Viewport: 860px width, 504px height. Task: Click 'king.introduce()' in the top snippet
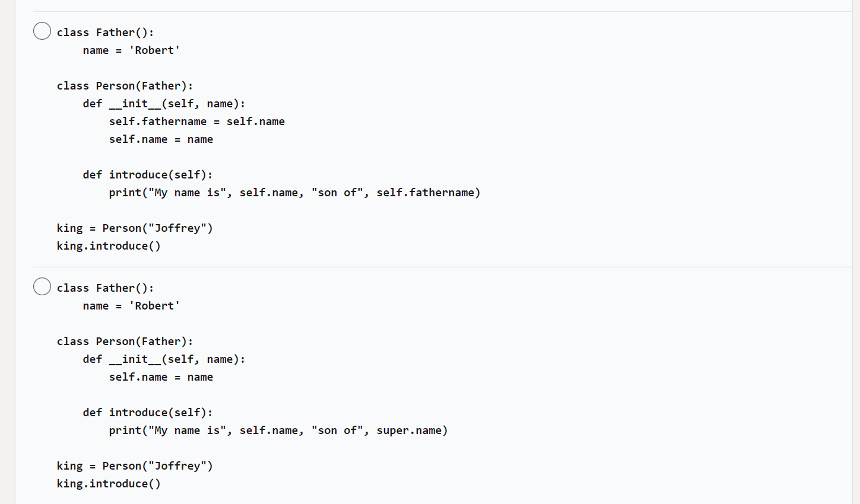pos(108,245)
